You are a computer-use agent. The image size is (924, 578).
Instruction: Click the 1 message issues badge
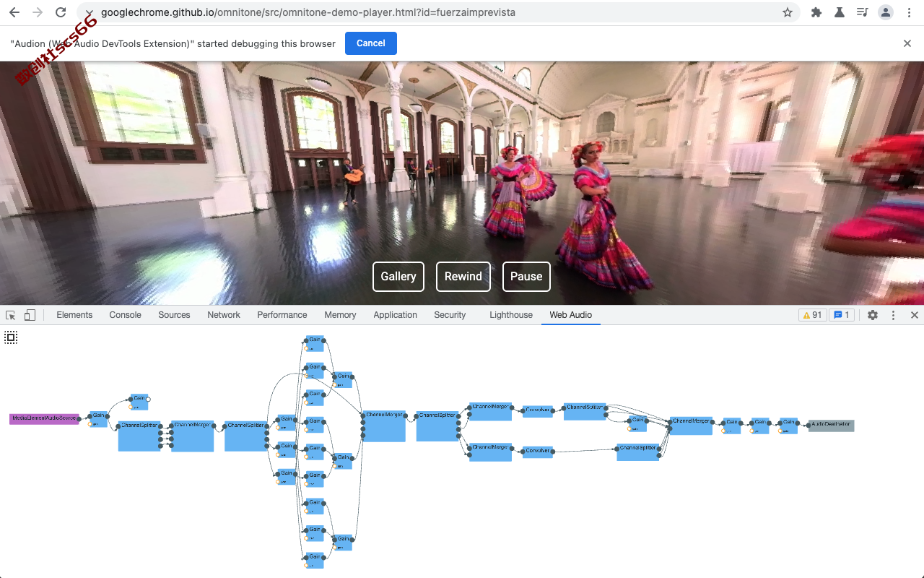click(x=842, y=315)
